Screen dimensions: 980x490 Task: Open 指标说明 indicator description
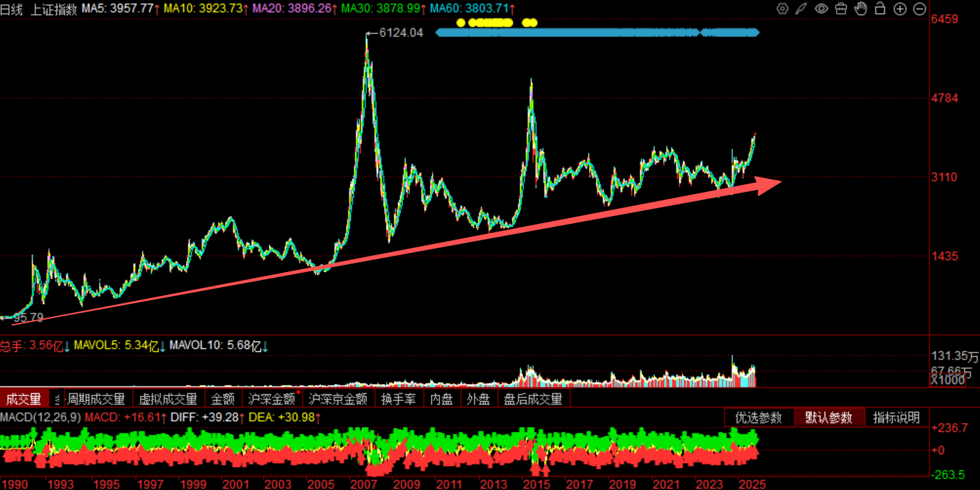(896, 418)
